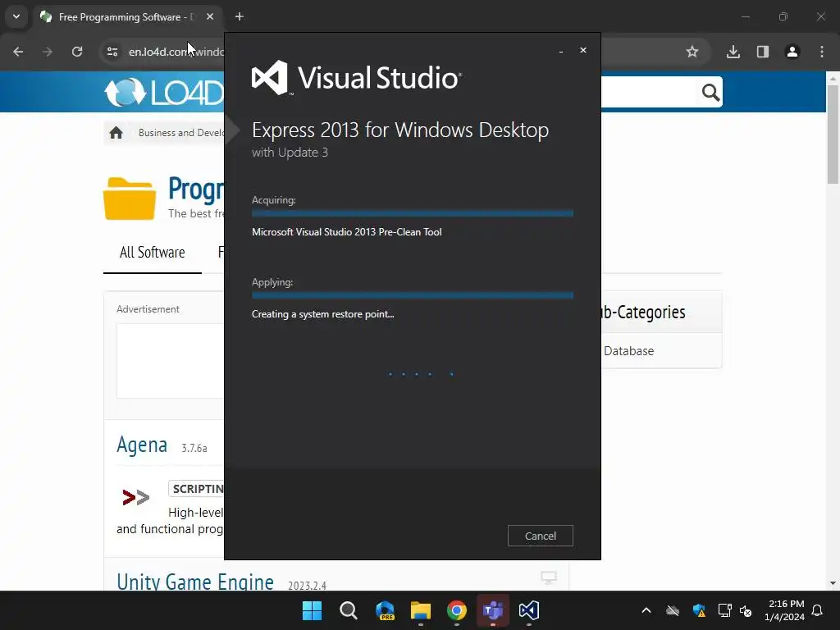This screenshot has height=630, width=840.
Task: Open Edge Preview from taskbar
Action: (385, 610)
